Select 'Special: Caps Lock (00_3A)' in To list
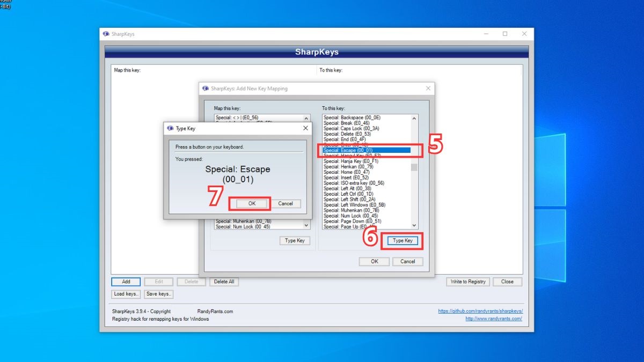Screen dimensions: 644x362 (x=367, y=129)
